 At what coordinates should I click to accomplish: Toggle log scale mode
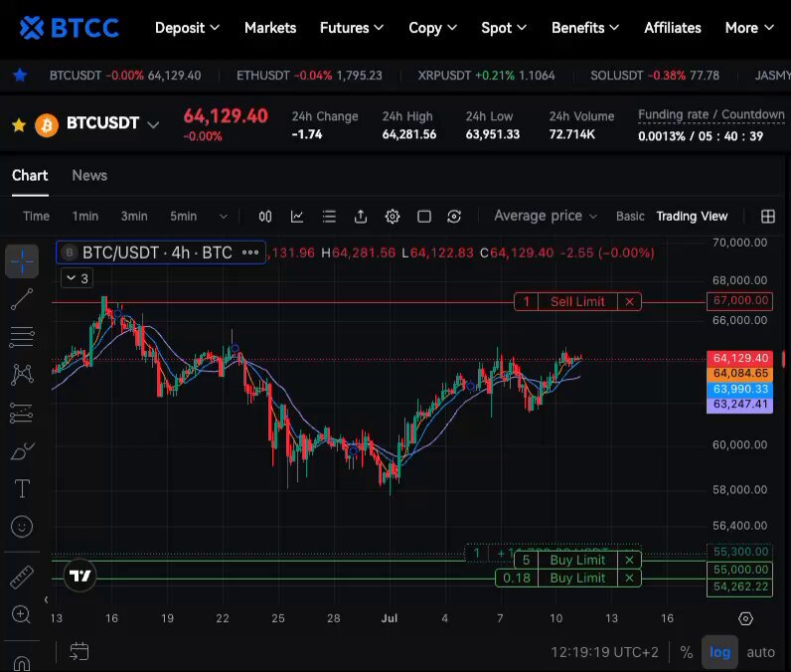tap(719, 652)
